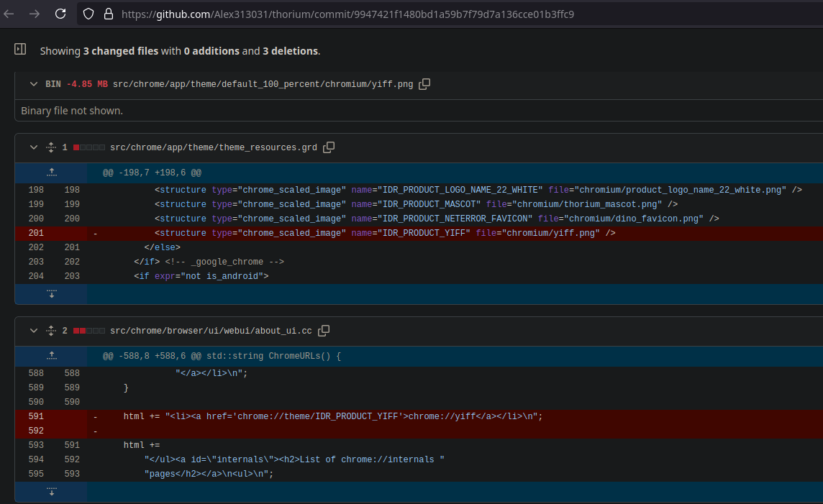
Task: Collapse the theme_resources.grd diff
Action: (34, 147)
